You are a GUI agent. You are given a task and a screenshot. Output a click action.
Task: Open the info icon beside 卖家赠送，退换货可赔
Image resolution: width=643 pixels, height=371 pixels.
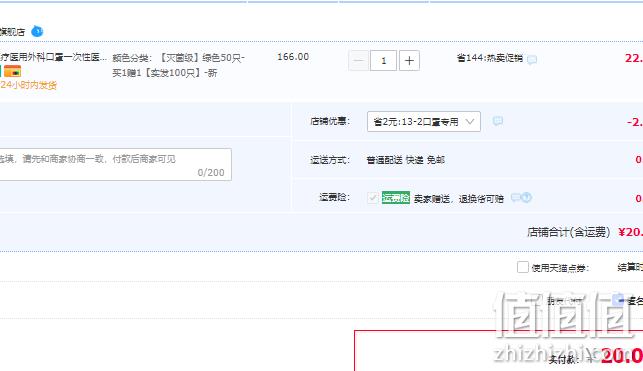pyautogui.click(x=521, y=198)
